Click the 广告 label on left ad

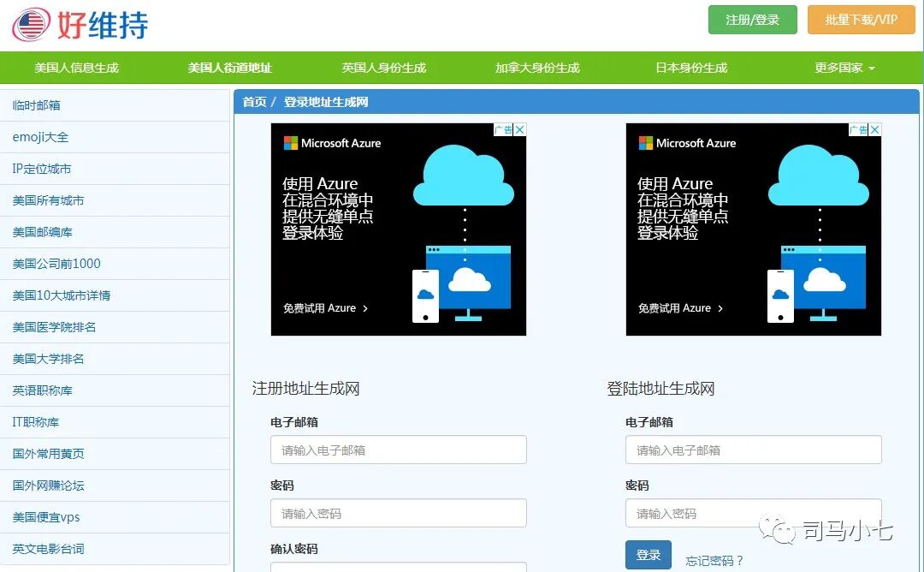click(503, 130)
